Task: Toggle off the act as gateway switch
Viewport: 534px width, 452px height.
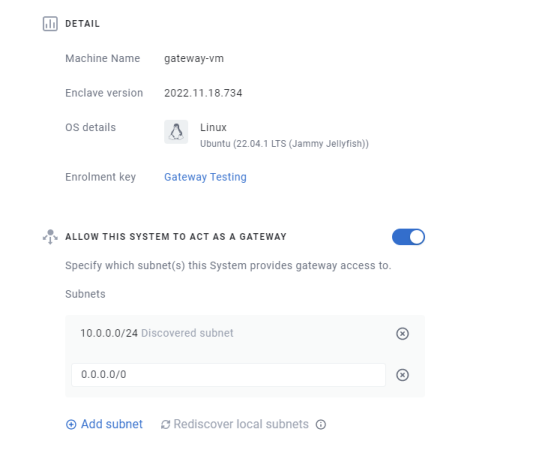Action: [408, 237]
